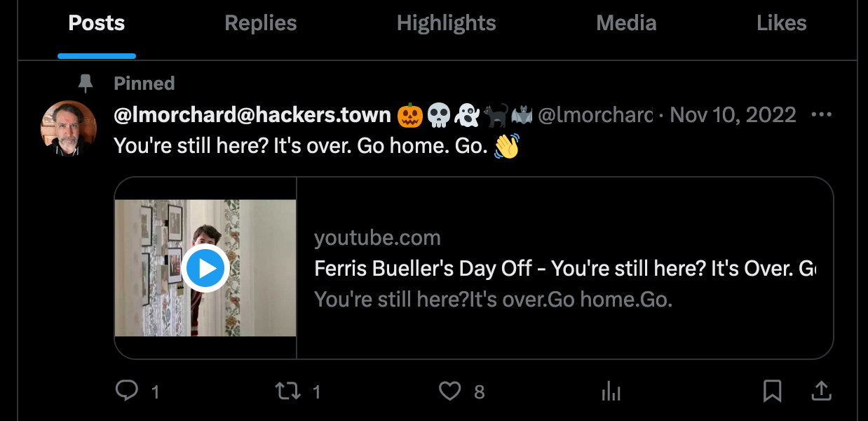The width and height of the screenshot is (868, 421).
Task: Open the user's profile avatar
Action: click(68, 128)
